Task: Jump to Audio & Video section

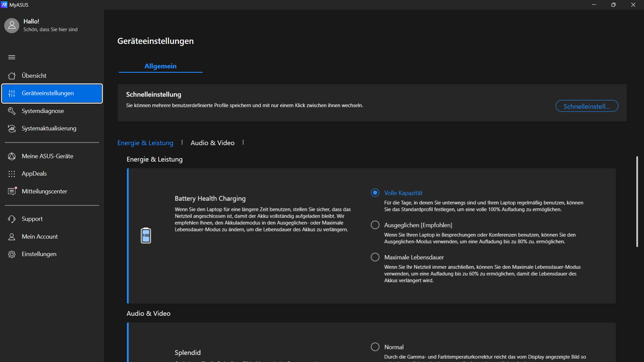Action: tap(212, 143)
